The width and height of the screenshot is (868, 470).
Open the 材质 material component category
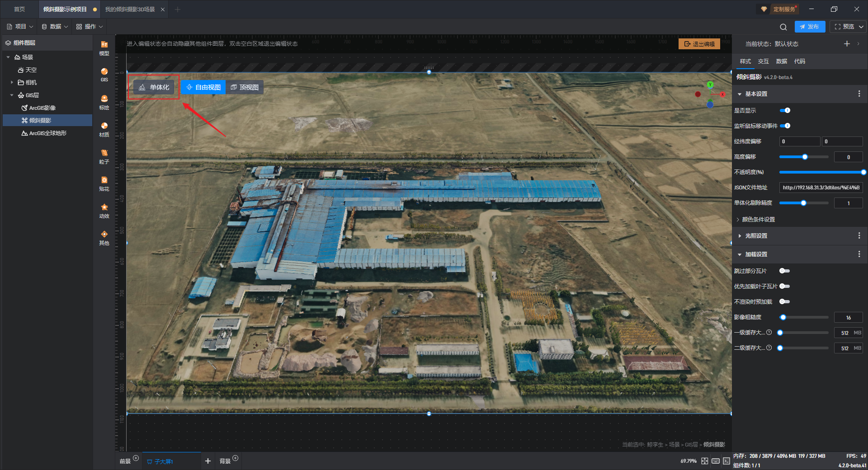pyautogui.click(x=104, y=129)
